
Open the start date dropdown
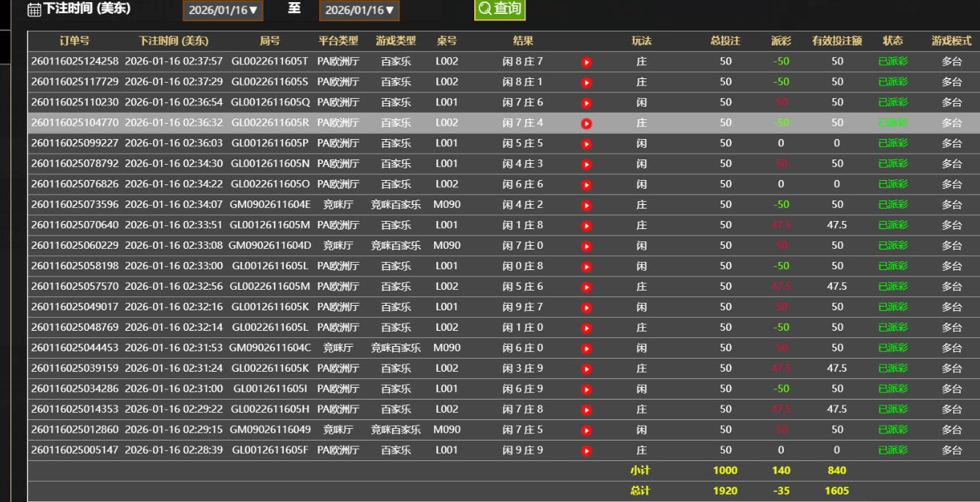[x=222, y=10]
